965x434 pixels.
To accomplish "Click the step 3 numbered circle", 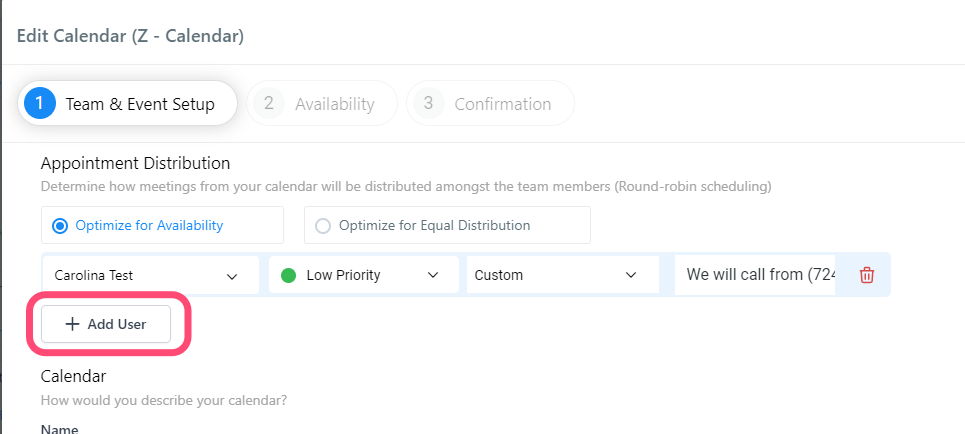I will click(x=428, y=103).
